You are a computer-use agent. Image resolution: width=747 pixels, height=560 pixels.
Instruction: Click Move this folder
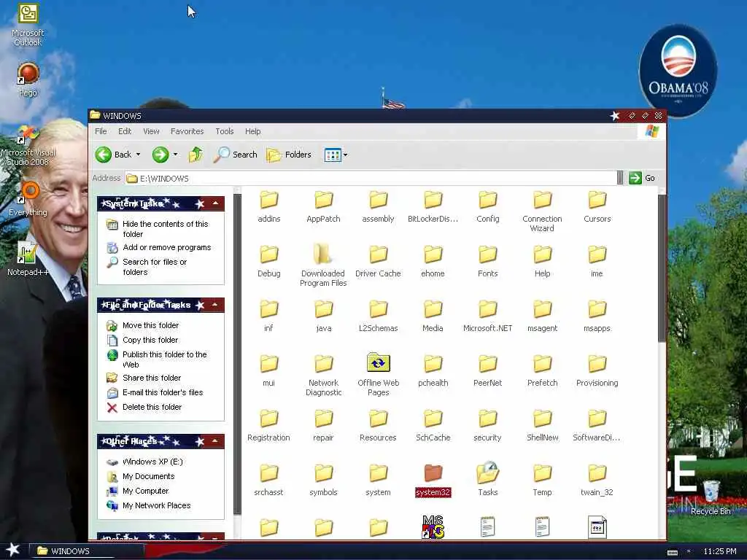point(150,325)
